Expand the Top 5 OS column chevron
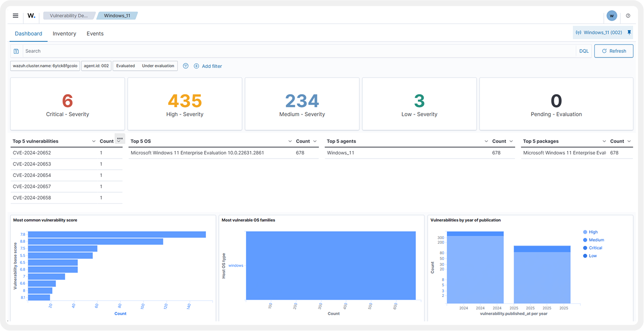 (x=290, y=141)
